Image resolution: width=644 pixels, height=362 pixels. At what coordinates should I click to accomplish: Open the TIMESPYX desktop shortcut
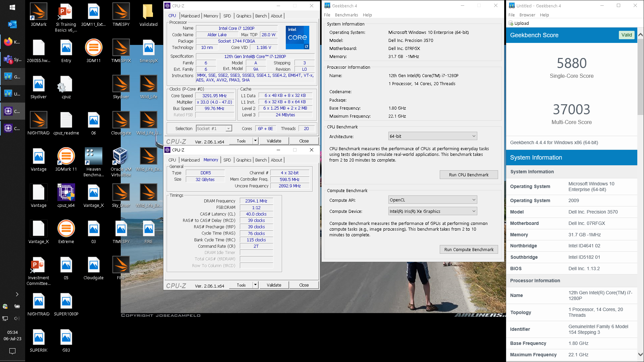pyautogui.click(x=121, y=51)
